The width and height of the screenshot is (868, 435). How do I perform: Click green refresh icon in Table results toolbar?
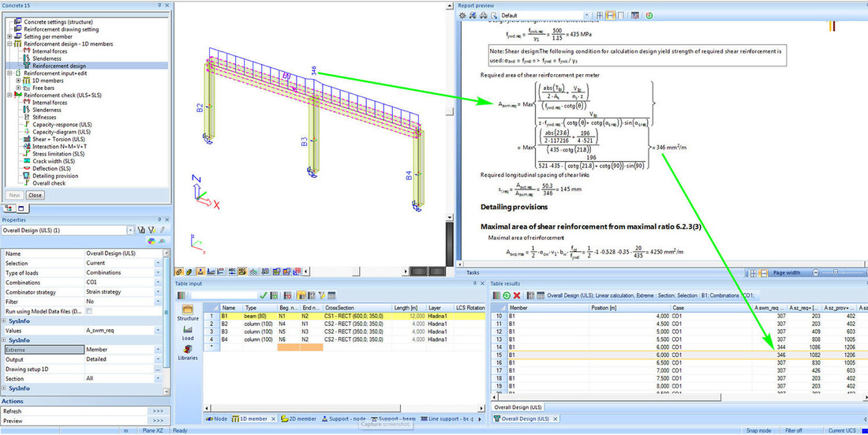(507, 295)
